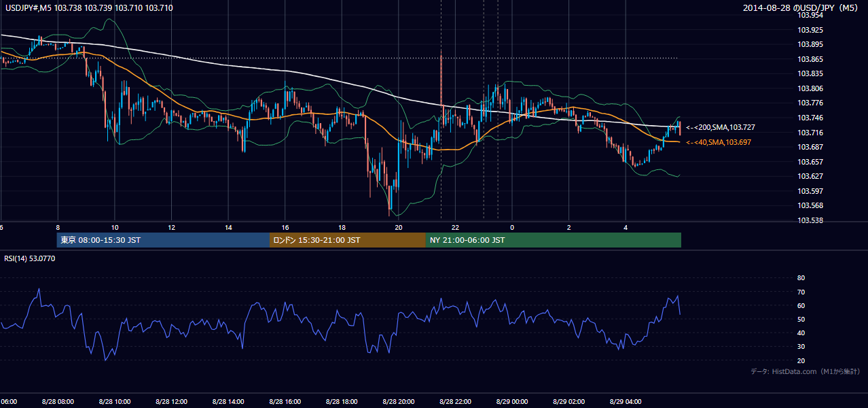Click price axis label 103.925
This screenshot has height=408, width=868.
tap(810, 30)
